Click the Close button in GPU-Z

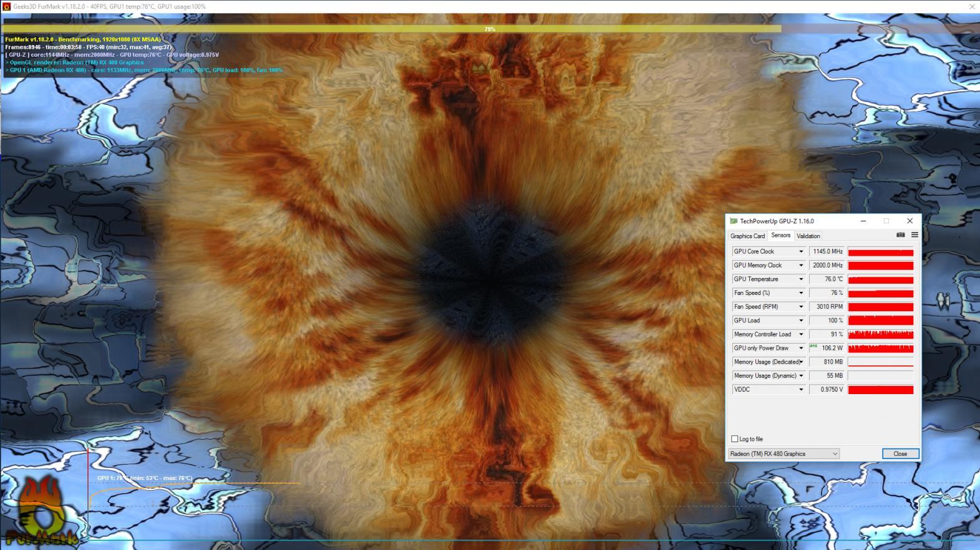point(900,454)
